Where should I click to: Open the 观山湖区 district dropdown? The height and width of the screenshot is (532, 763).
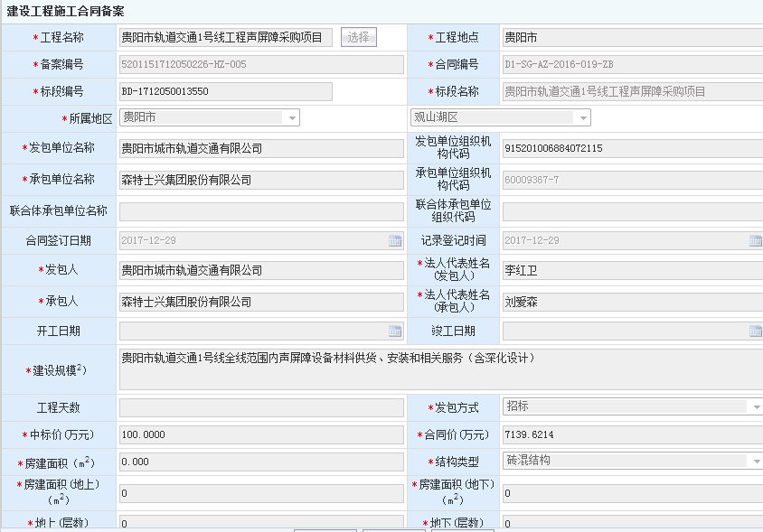(583, 118)
